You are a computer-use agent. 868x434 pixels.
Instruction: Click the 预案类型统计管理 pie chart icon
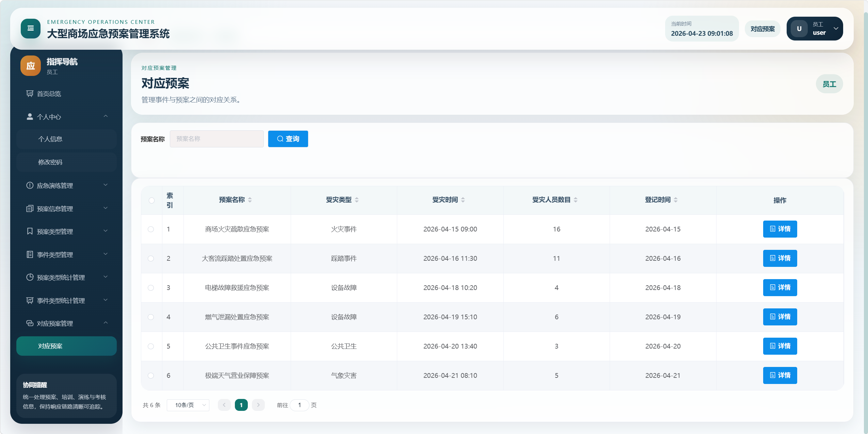(x=30, y=277)
